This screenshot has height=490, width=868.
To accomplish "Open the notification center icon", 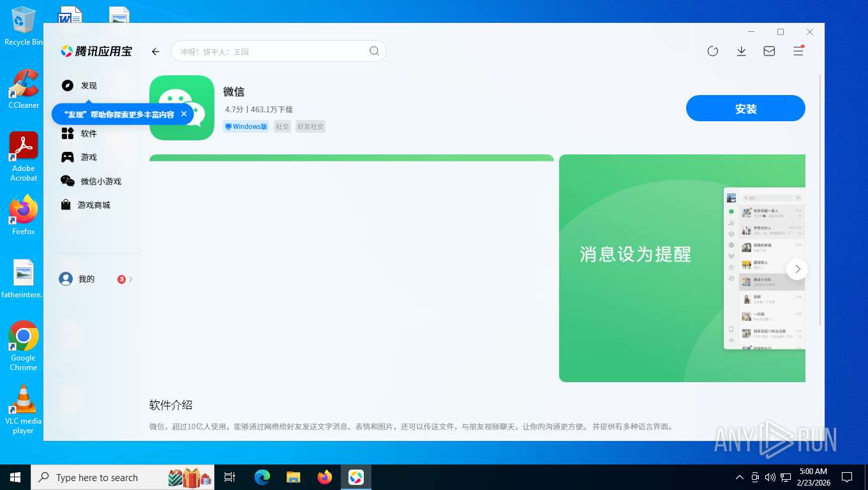I will [x=847, y=477].
